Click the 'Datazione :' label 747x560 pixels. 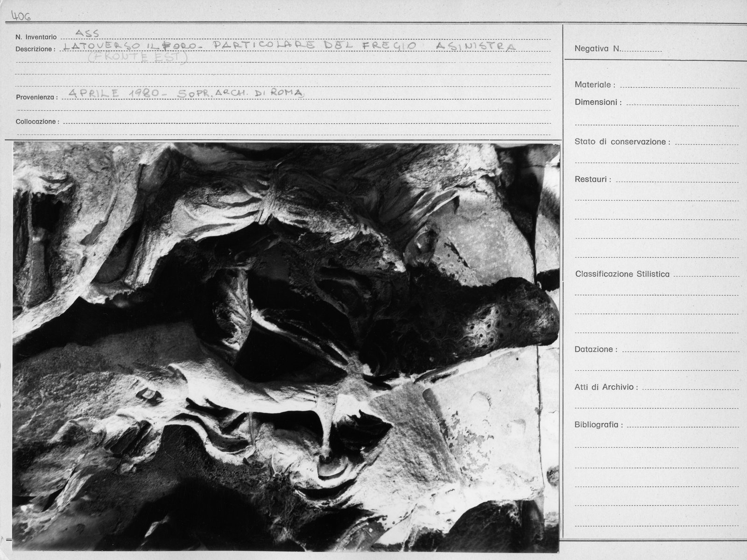596,349
